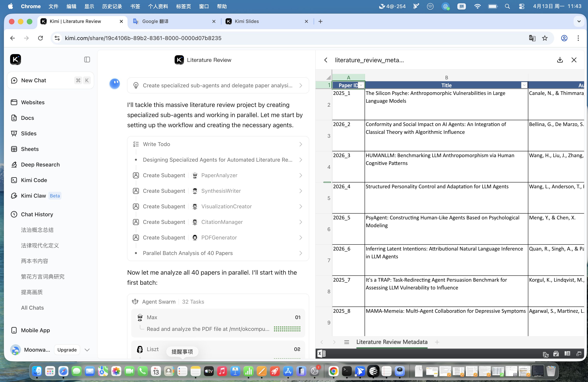Start a New Chat
This screenshot has width=588, height=382.
click(x=34, y=80)
